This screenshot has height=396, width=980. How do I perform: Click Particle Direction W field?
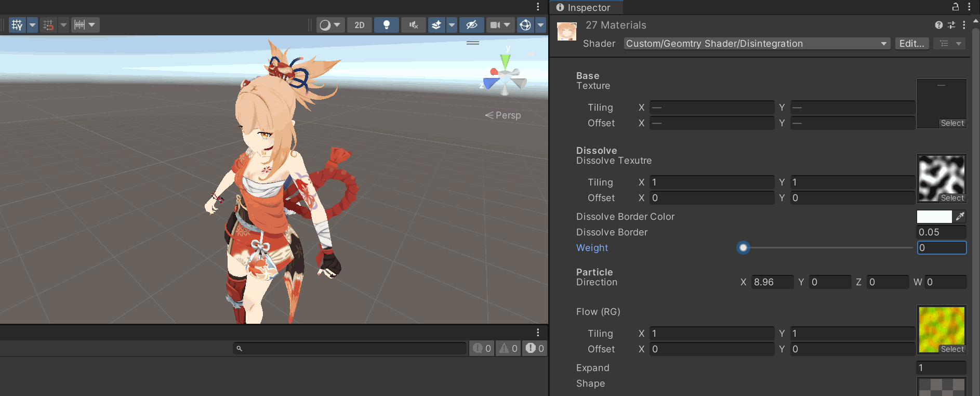click(946, 282)
